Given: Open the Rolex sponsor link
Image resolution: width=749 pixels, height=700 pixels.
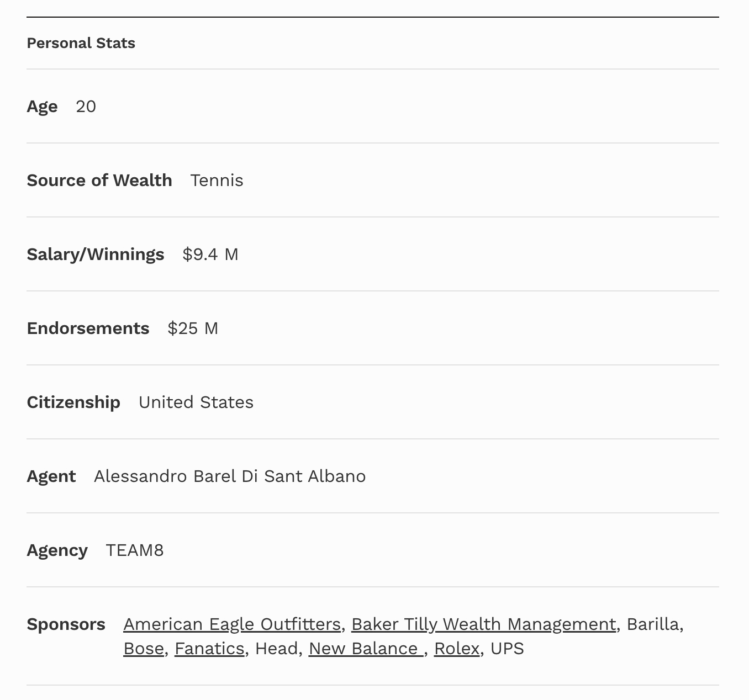Looking at the screenshot, I should pyautogui.click(x=457, y=649).
